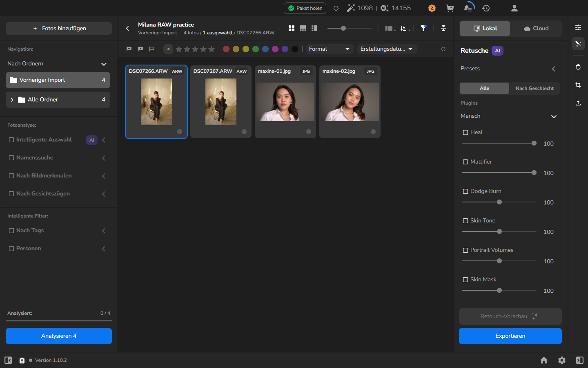
Task: Open the user account profile icon
Action: (514, 8)
